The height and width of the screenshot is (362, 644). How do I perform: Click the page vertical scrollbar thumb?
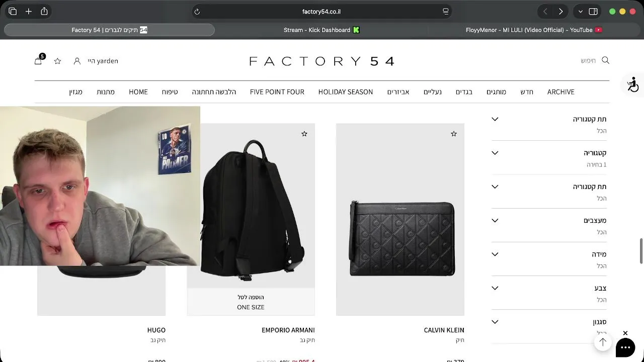[641, 251]
